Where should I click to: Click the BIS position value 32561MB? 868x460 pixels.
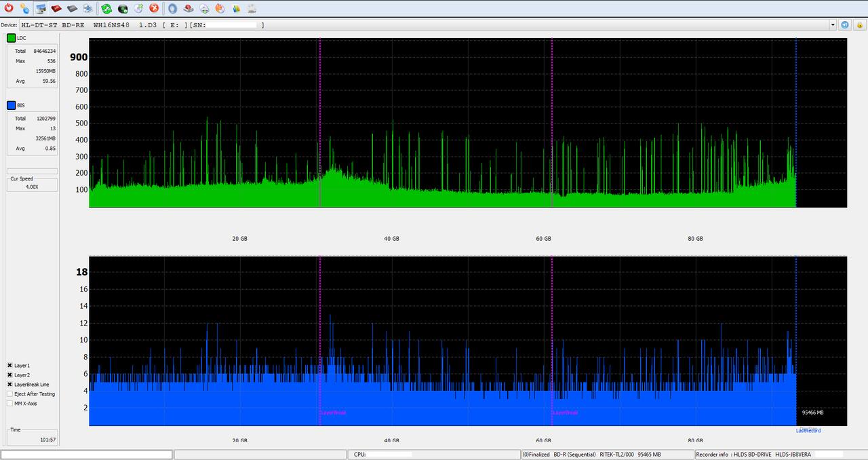point(45,138)
